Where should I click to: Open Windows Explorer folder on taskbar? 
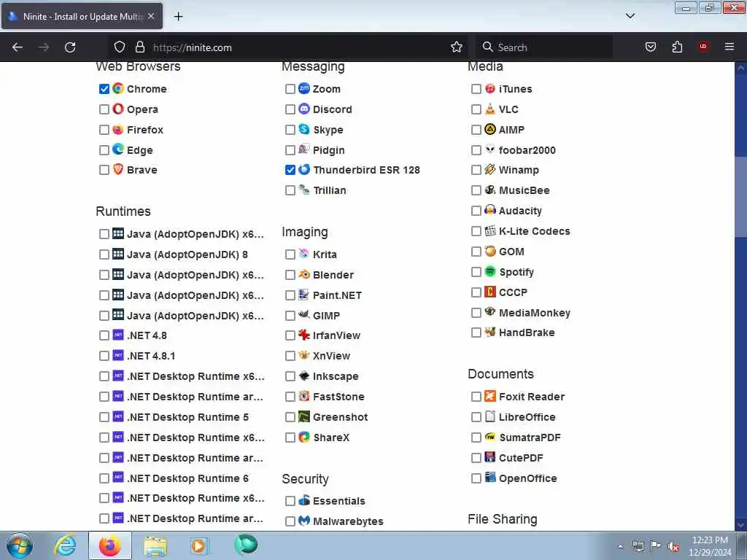point(155,546)
